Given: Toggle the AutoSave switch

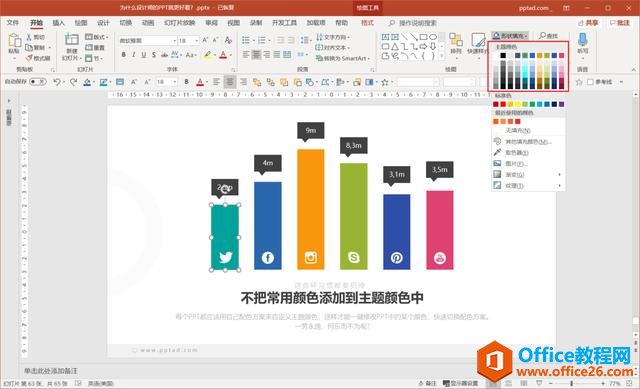Looking at the screenshot, I should point(38,82).
